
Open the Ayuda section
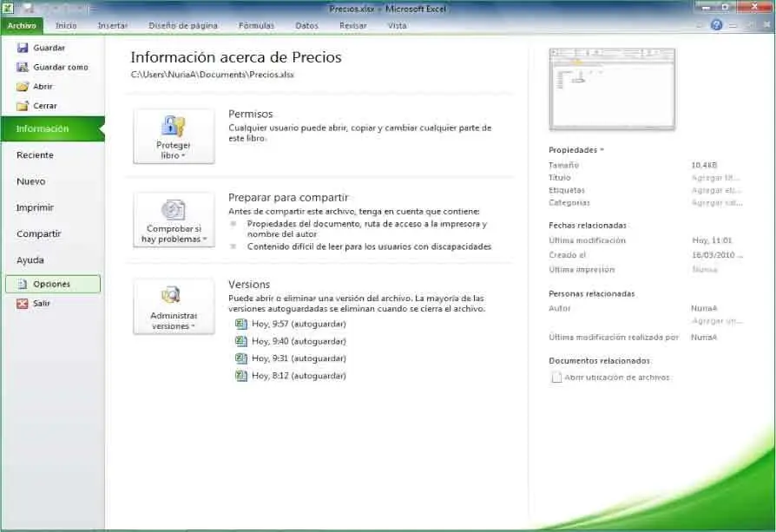[30, 260]
